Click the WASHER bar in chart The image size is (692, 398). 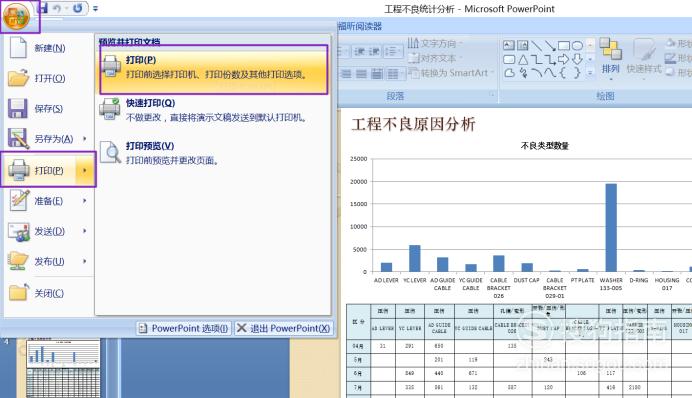pos(611,227)
